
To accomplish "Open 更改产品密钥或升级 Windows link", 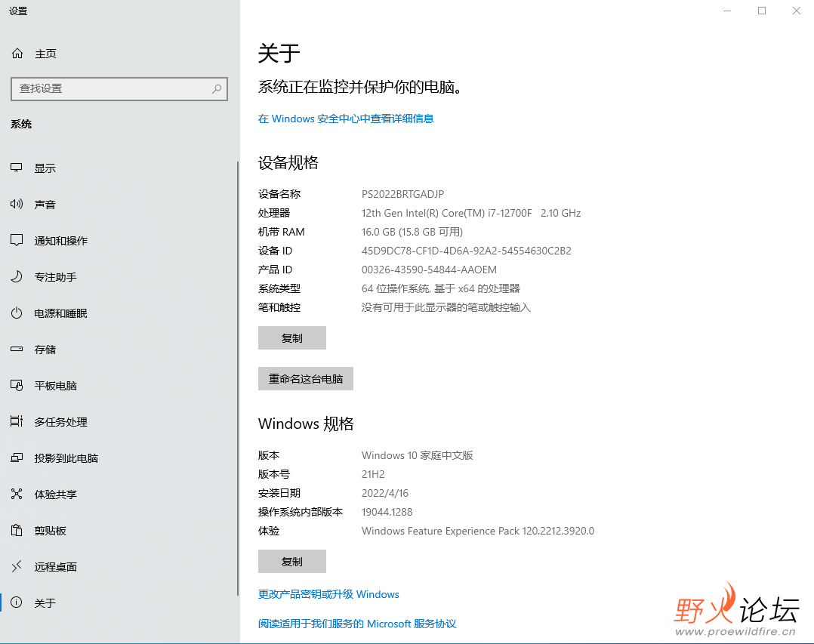I will 328,594.
